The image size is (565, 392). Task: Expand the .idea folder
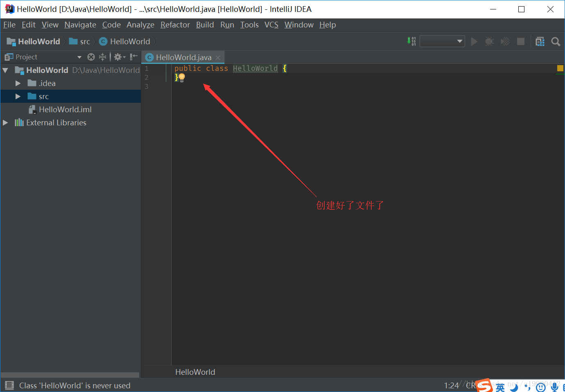pyautogui.click(x=18, y=84)
